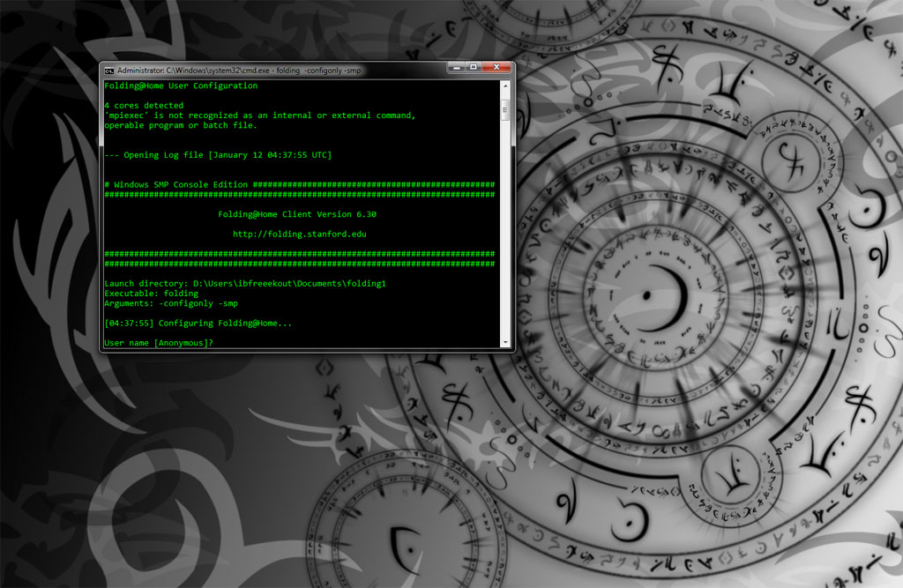903x588 pixels.
Task: Click the '4 cores detected' line
Action: coord(144,106)
